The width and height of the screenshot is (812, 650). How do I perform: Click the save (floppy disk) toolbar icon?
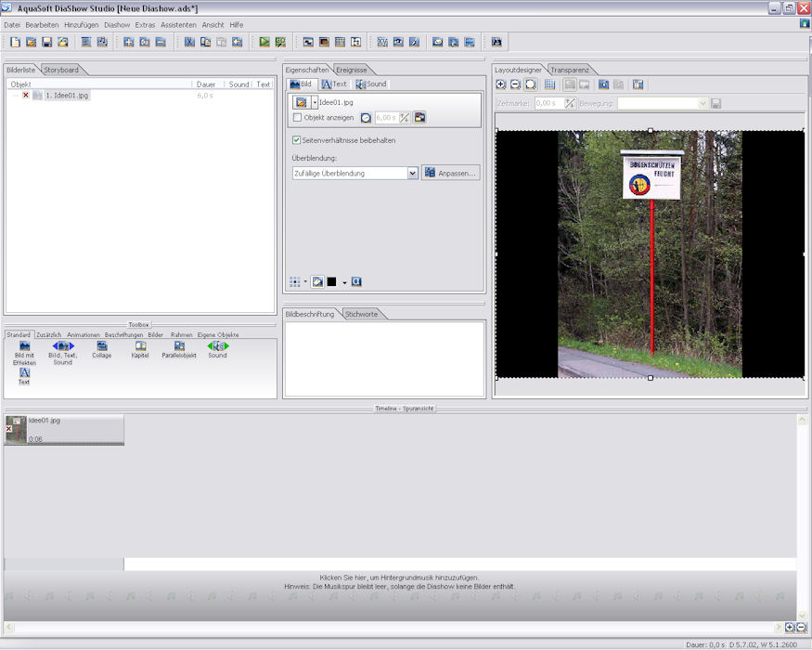[x=46, y=42]
